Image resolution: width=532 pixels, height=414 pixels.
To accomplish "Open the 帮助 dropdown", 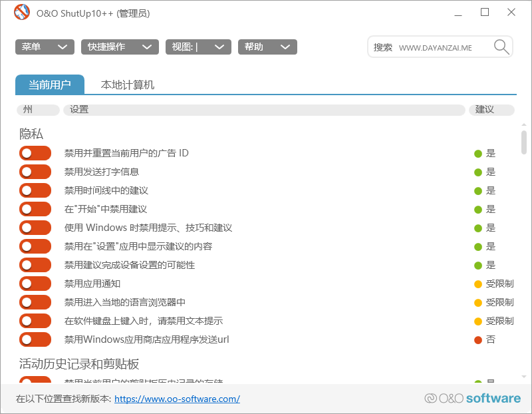I will [x=267, y=47].
